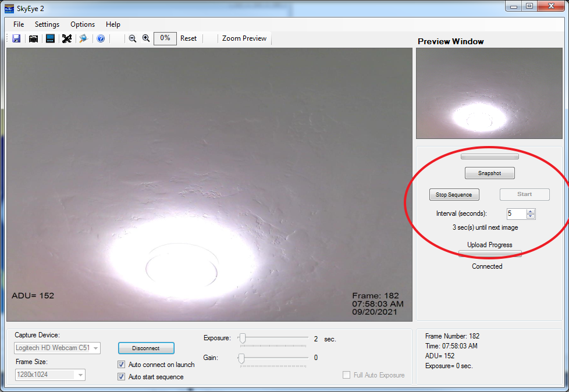
Task: Click the Exposure slider handle
Action: point(243,338)
